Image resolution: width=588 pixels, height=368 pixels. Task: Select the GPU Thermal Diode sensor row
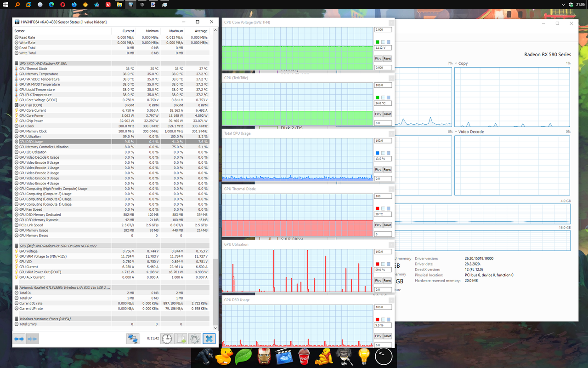click(x=112, y=69)
